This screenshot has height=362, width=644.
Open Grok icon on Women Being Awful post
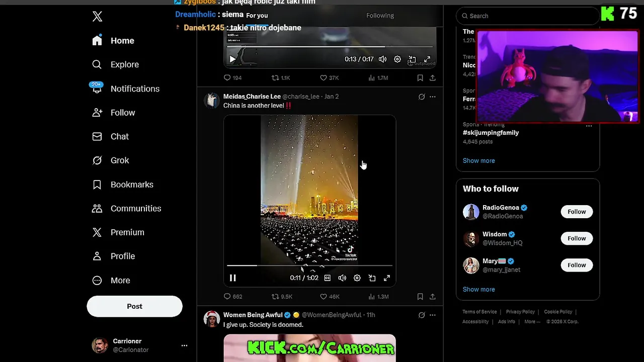pos(422,315)
